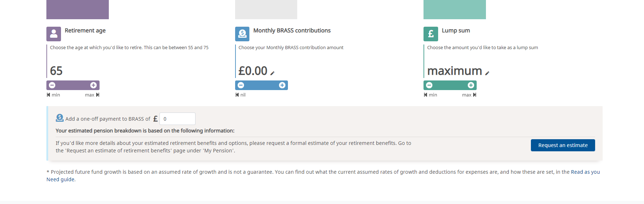Set lump sum to min
644x204 pixels.
(x=431, y=95)
